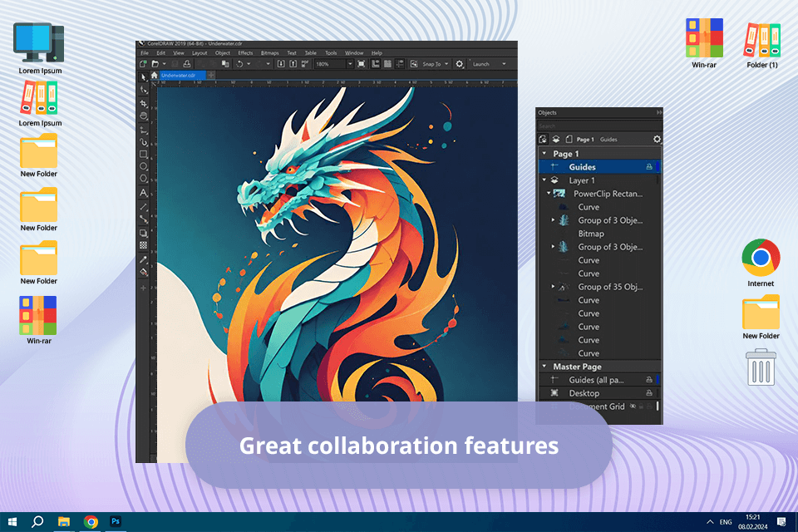Open the Snap To dropdown
Screen dimensions: 798x532
click(x=446, y=64)
